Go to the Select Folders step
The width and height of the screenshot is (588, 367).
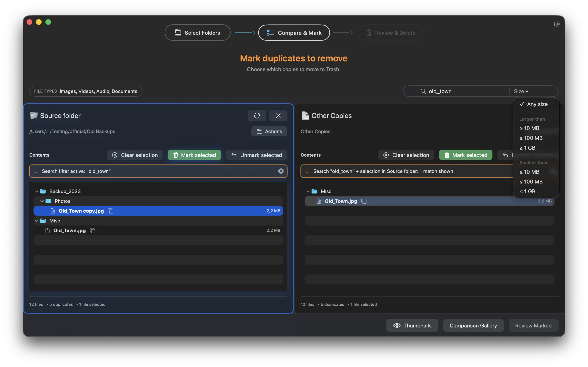[x=197, y=33]
